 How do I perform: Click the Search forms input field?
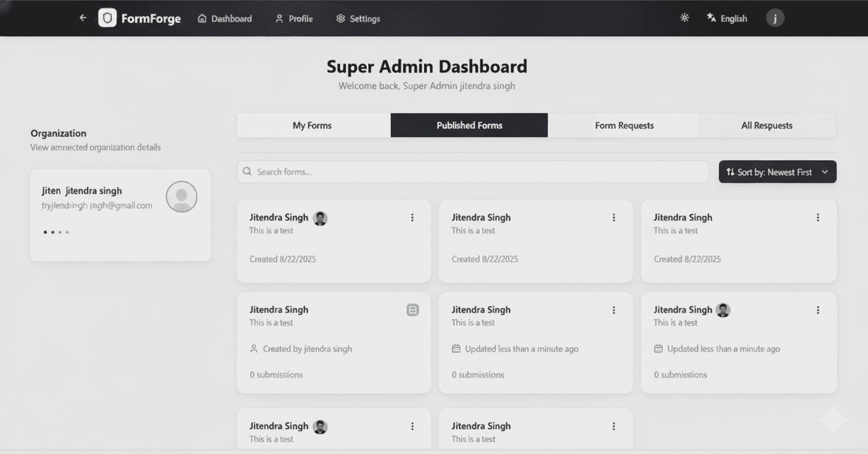(x=473, y=172)
